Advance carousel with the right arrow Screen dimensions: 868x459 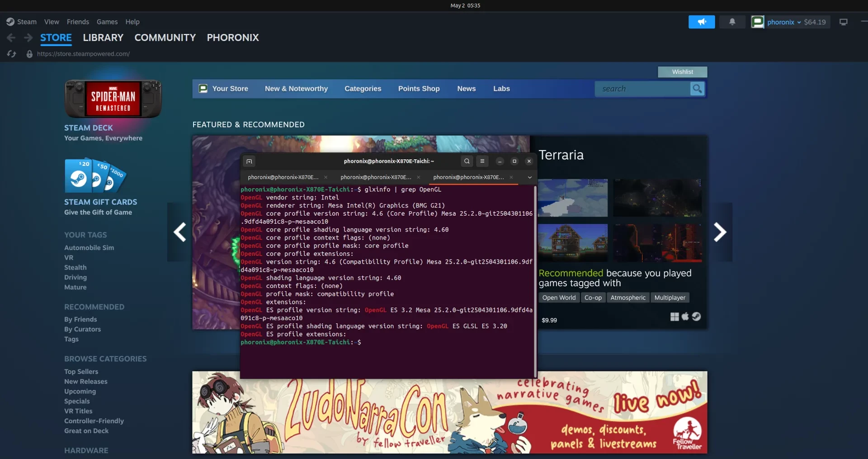tap(720, 232)
